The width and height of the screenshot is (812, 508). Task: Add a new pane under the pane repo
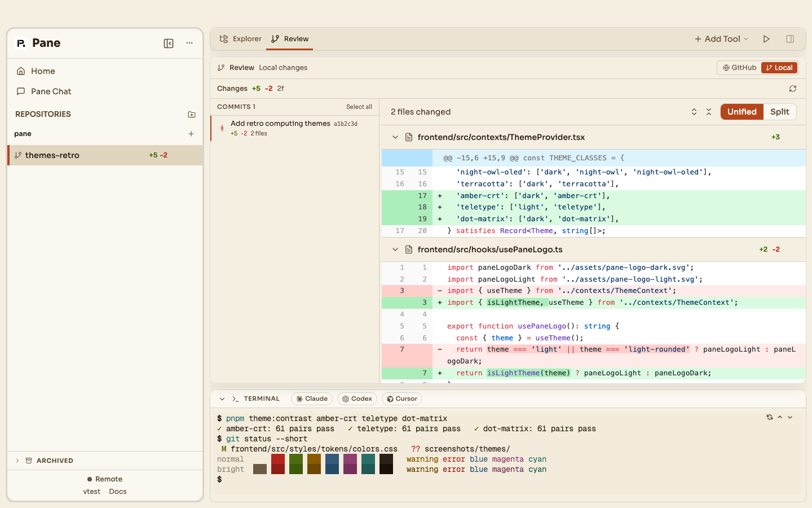click(191, 134)
